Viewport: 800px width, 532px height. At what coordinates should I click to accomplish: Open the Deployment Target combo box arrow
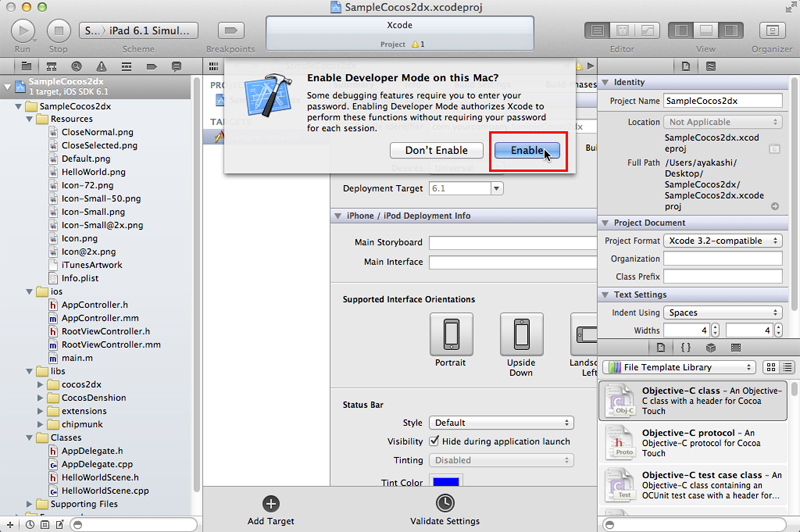tap(496, 189)
